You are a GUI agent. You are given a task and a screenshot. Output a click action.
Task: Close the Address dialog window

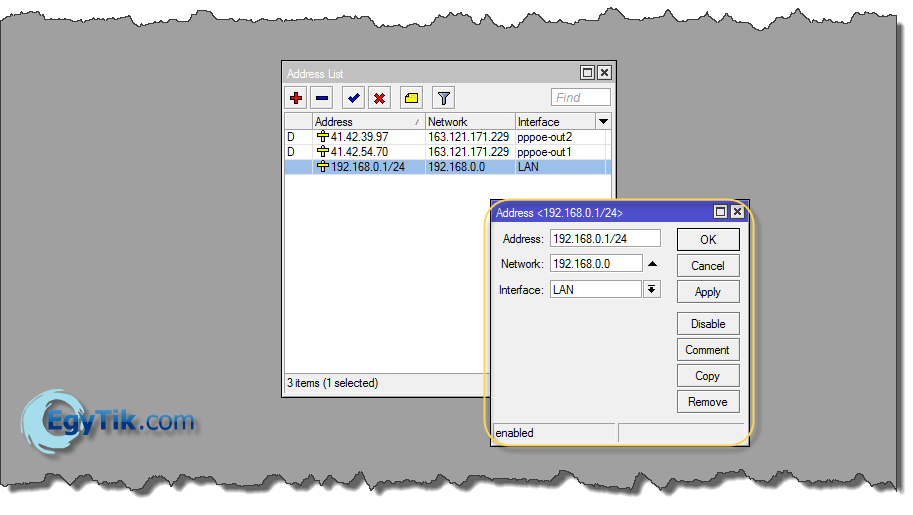tap(737, 212)
